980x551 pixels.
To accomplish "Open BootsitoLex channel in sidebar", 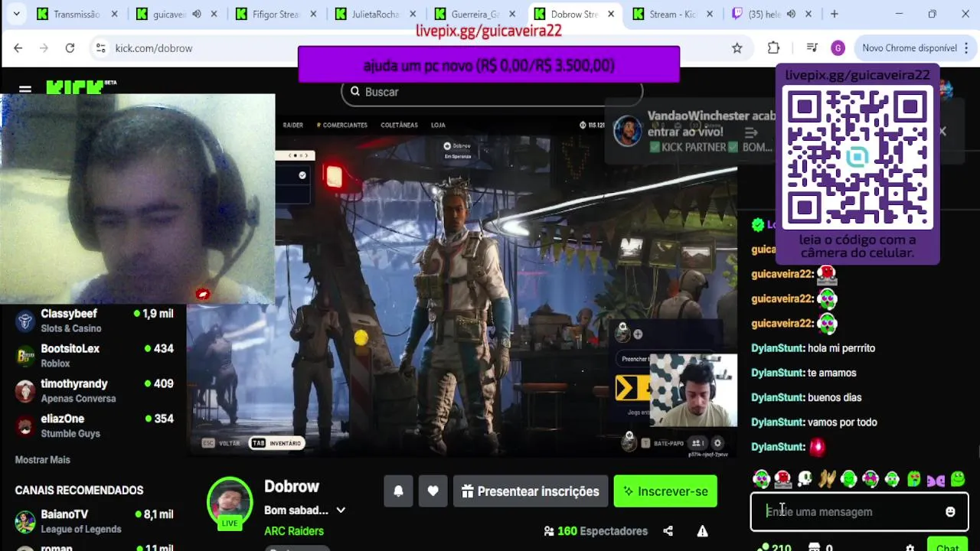I will 96,356.
